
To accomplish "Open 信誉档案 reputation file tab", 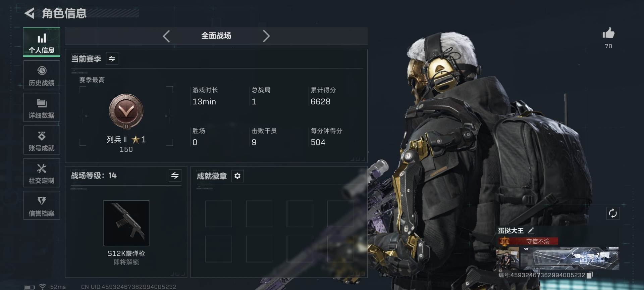I will click(42, 205).
